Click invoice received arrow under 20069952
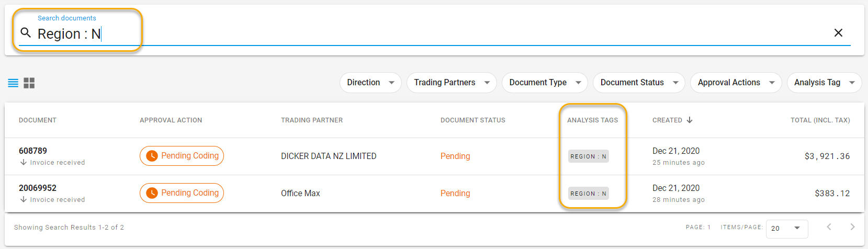Viewport: 868px width, 249px height. (x=24, y=199)
